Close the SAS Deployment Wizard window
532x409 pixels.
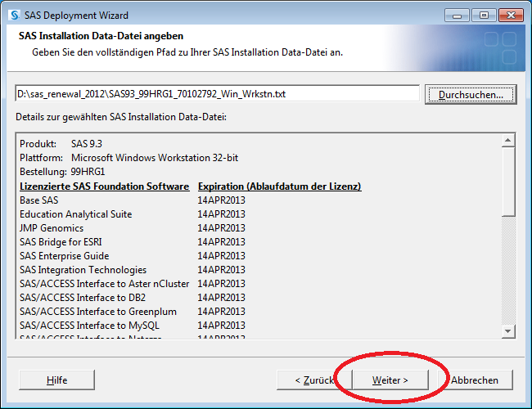(511, 16)
